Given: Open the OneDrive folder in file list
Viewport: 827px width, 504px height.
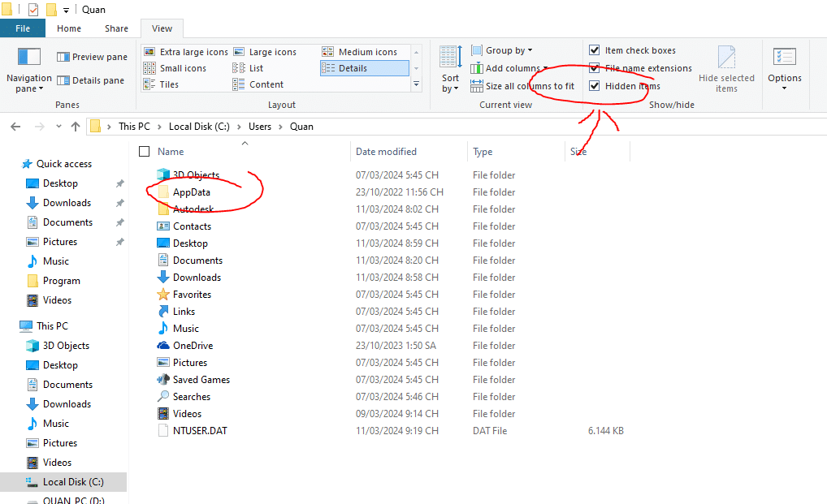Looking at the screenshot, I should point(193,346).
